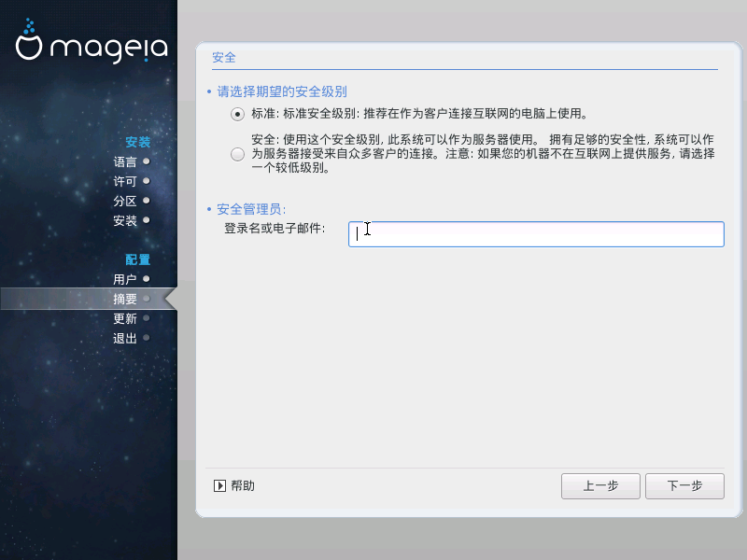The image size is (747, 560).
Task: Click the 安全管理员 heading
Action: [251, 209]
